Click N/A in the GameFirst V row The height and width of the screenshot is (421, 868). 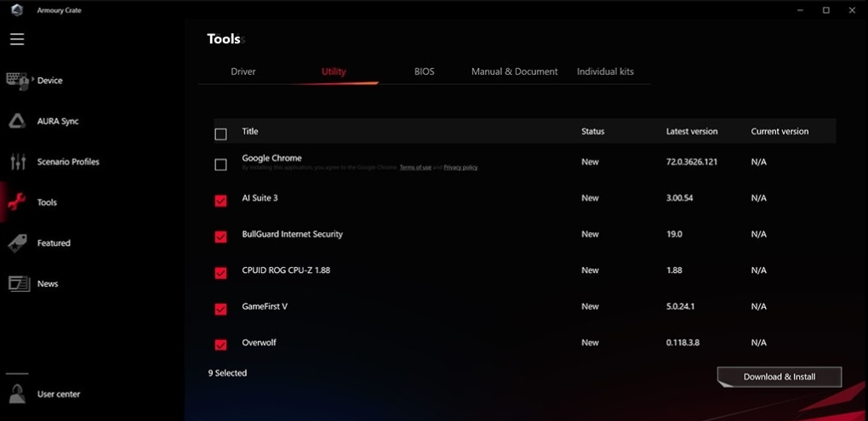759,306
